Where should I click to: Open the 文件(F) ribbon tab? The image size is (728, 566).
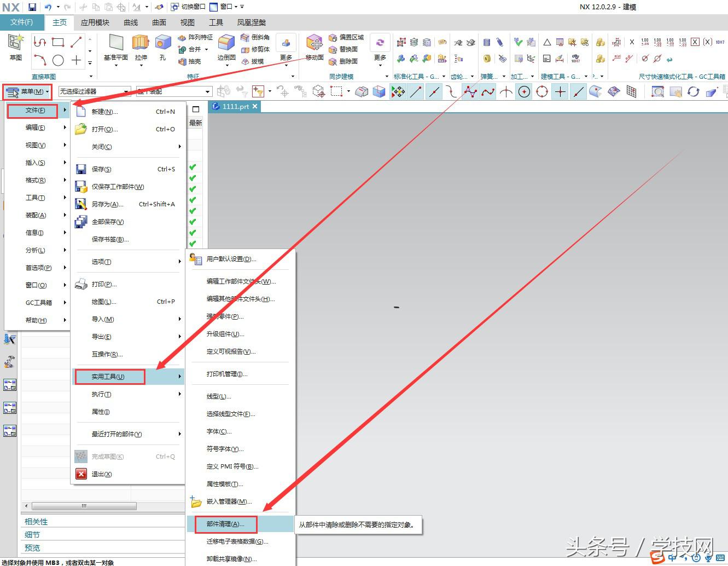click(21, 22)
